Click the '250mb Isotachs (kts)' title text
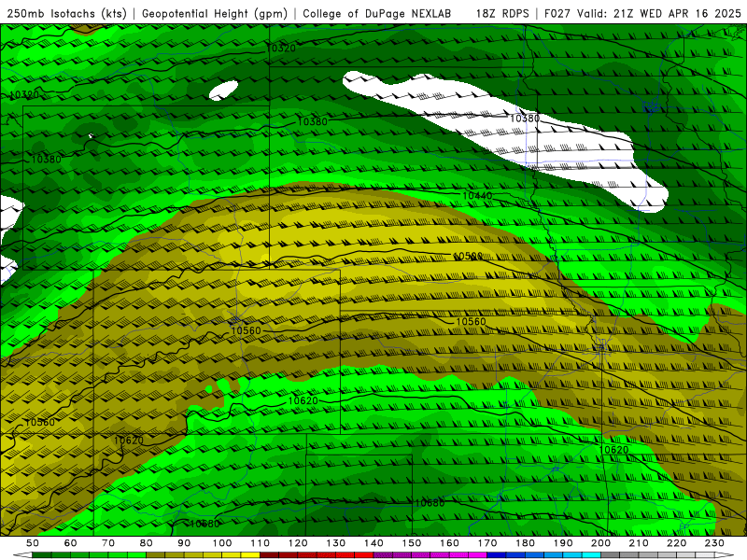The width and height of the screenshot is (747, 560). 67,13
